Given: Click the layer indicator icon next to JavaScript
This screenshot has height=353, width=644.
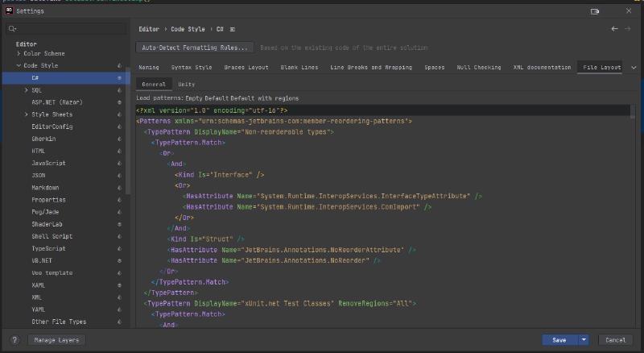Looking at the screenshot, I should (119, 164).
